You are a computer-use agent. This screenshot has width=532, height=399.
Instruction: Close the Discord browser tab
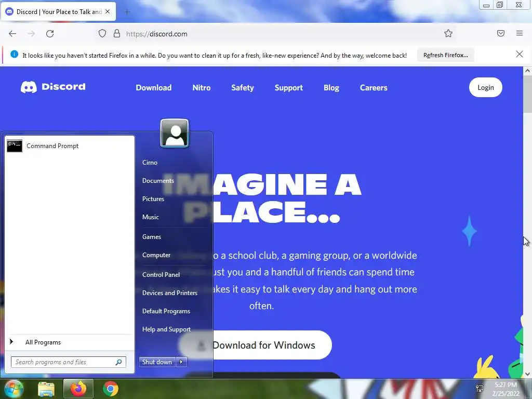[x=108, y=11]
